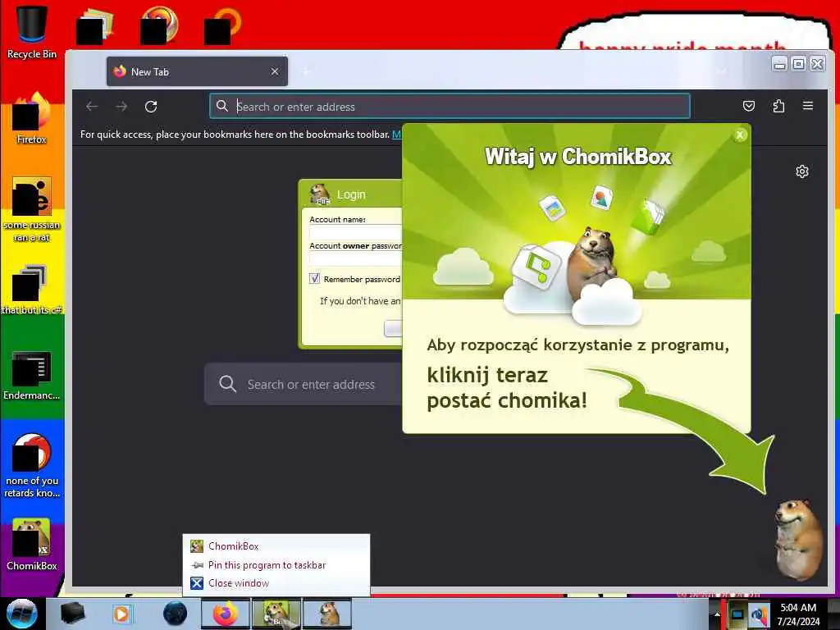This screenshot has height=630, width=840.
Task: Open the dark globe taskbar icon
Action: [x=176, y=614]
